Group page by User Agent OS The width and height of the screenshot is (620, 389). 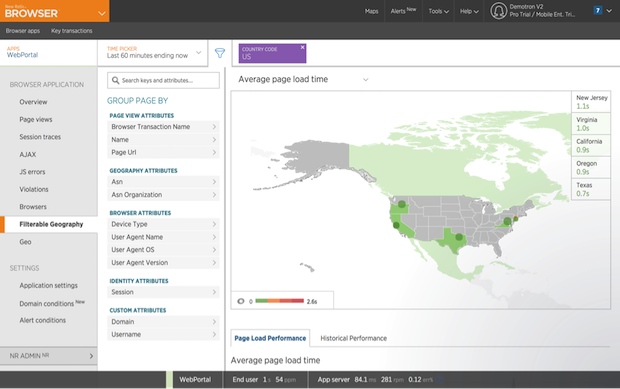coord(163,249)
